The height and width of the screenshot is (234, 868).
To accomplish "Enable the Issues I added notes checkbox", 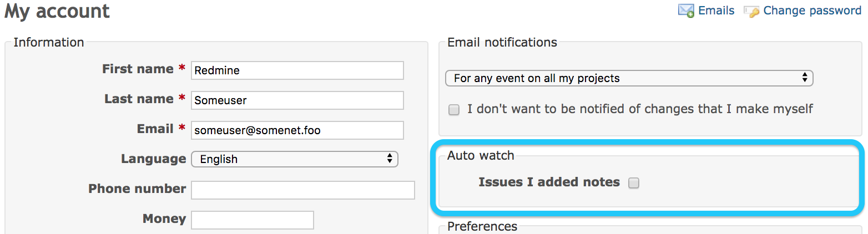I will pyautogui.click(x=634, y=183).
